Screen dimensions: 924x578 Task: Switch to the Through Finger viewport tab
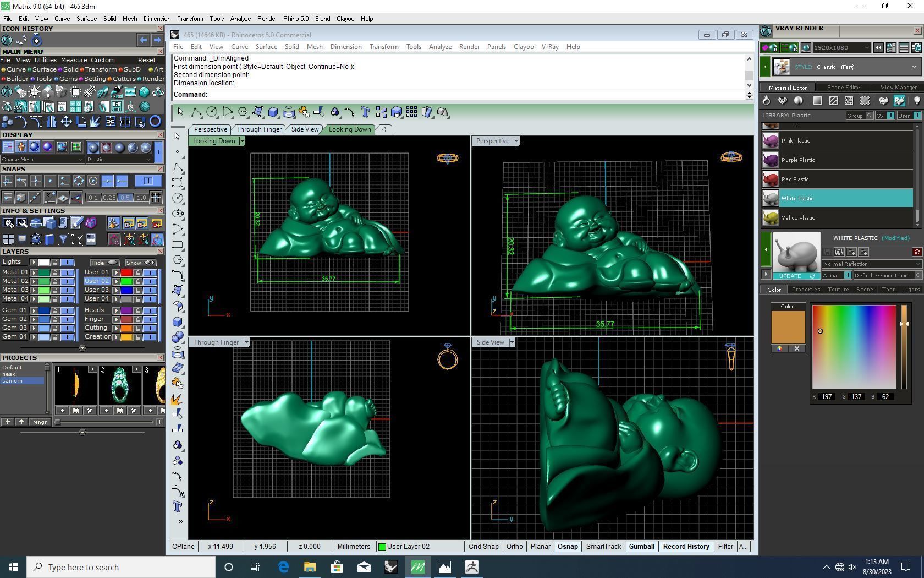(x=259, y=129)
